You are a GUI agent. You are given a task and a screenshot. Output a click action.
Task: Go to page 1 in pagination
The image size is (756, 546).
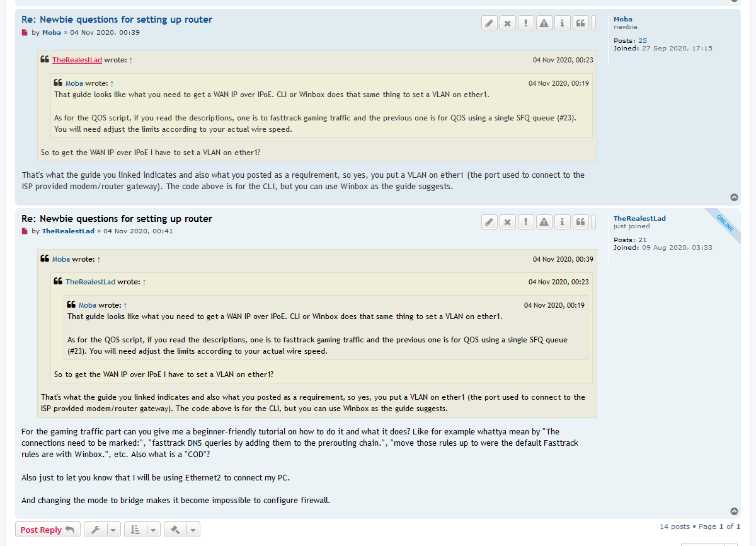[722, 526]
